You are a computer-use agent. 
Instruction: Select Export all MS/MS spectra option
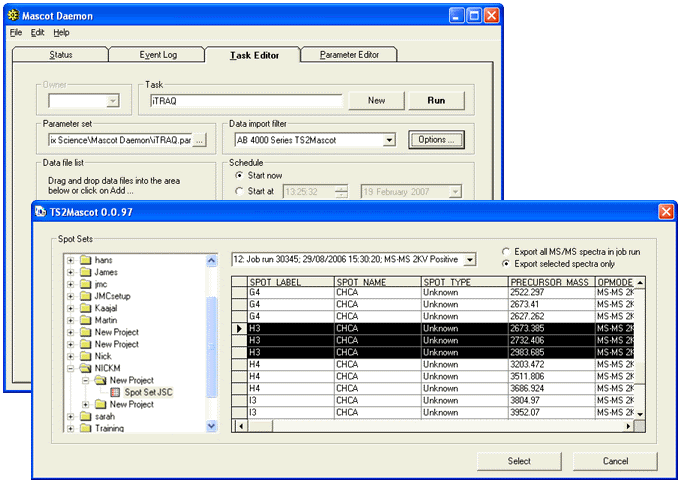505,251
